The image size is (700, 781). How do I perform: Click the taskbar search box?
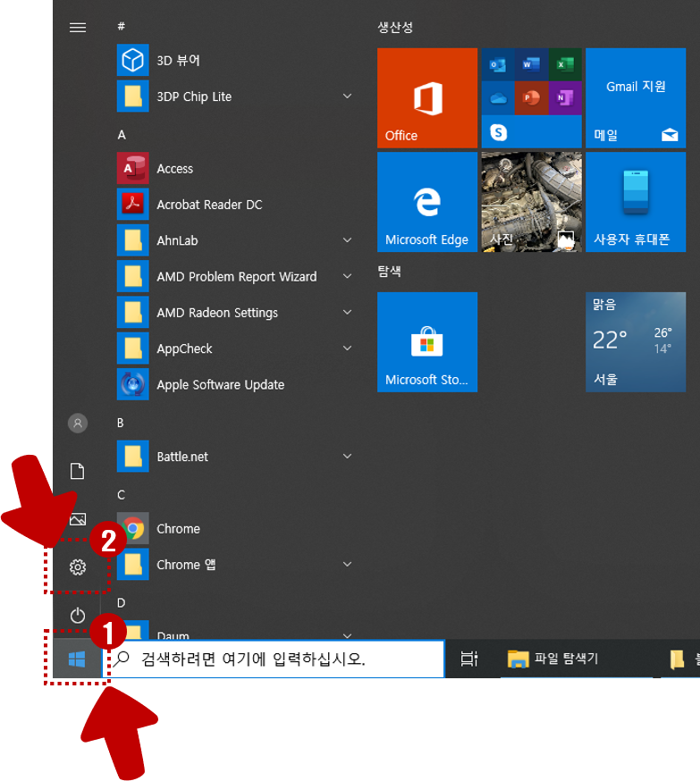[274, 659]
